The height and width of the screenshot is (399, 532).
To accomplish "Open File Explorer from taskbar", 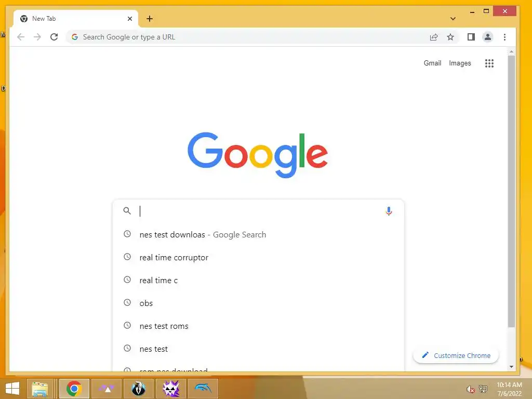I will [39, 389].
